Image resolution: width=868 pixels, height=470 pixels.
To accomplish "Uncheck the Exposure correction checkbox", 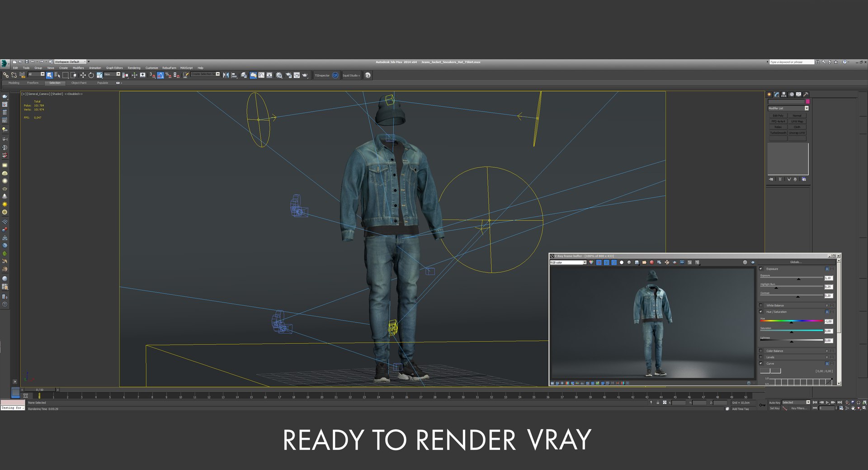I will pos(761,269).
